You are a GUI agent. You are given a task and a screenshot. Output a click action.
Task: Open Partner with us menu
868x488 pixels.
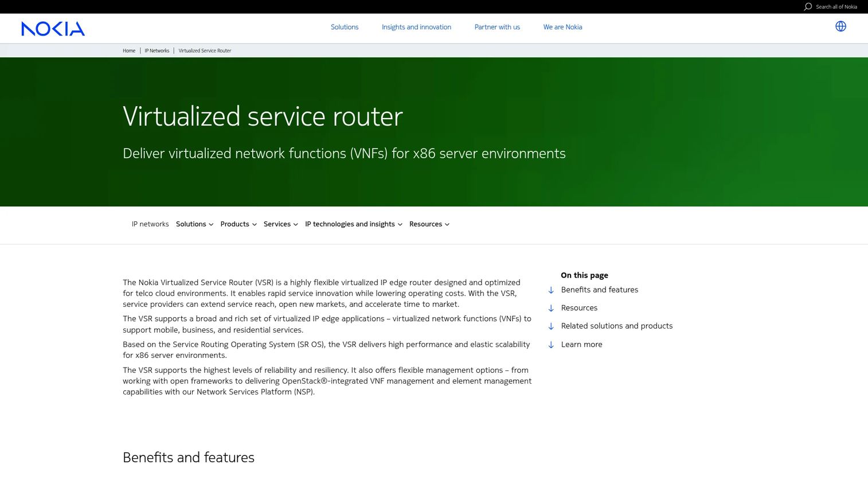497,27
